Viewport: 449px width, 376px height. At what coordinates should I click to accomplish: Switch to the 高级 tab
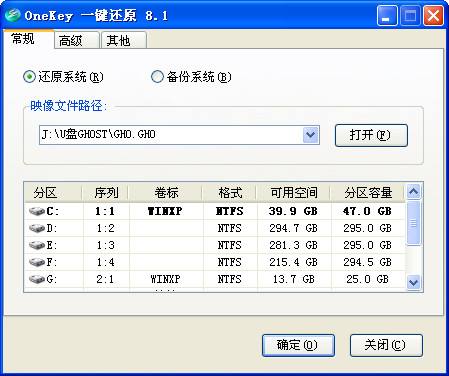tap(77, 40)
